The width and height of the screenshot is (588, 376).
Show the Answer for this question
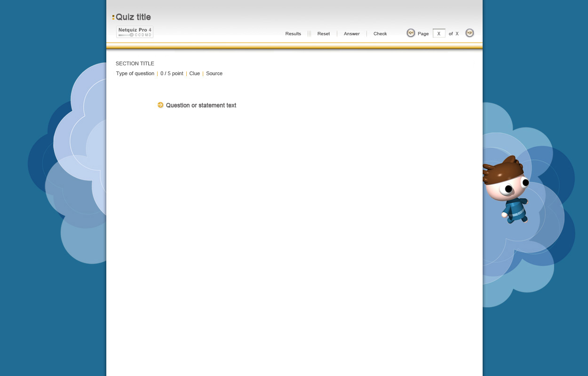pyautogui.click(x=351, y=34)
